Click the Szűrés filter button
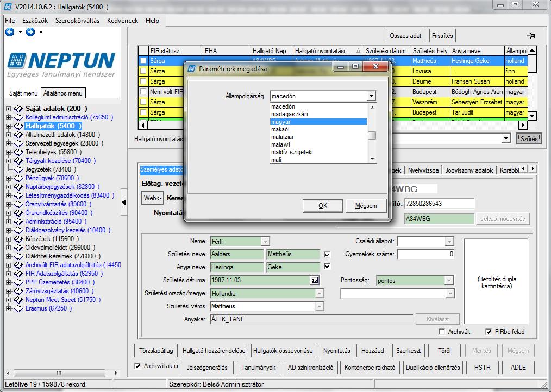Viewport: 551px width, 392px height. (x=529, y=139)
